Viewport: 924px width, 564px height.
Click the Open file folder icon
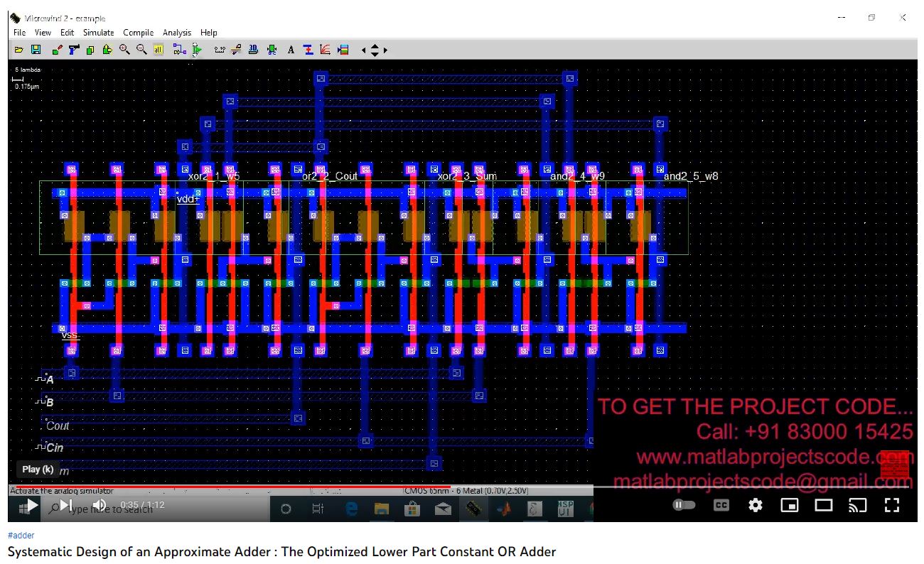coord(19,50)
